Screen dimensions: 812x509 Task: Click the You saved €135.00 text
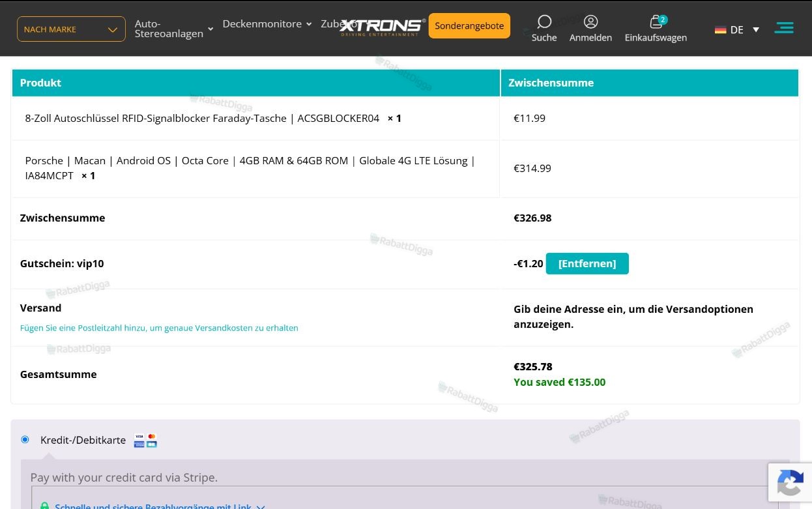(x=559, y=382)
